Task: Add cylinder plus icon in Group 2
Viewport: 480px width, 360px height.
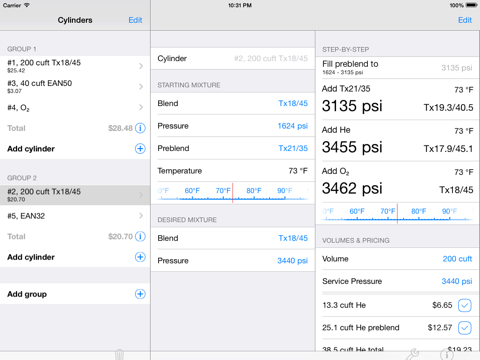Action: coord(140,257)
